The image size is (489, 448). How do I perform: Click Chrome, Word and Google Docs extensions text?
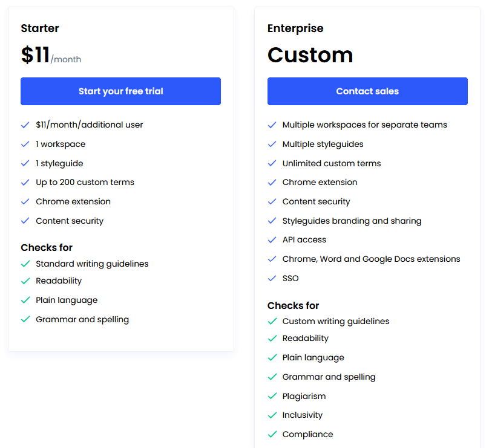pos(371,259)
